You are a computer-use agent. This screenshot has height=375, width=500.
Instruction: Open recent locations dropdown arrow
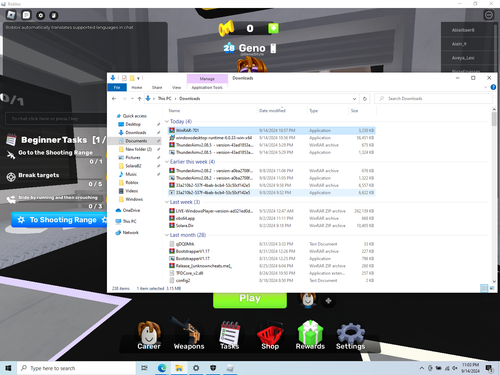tap(132, 99)
